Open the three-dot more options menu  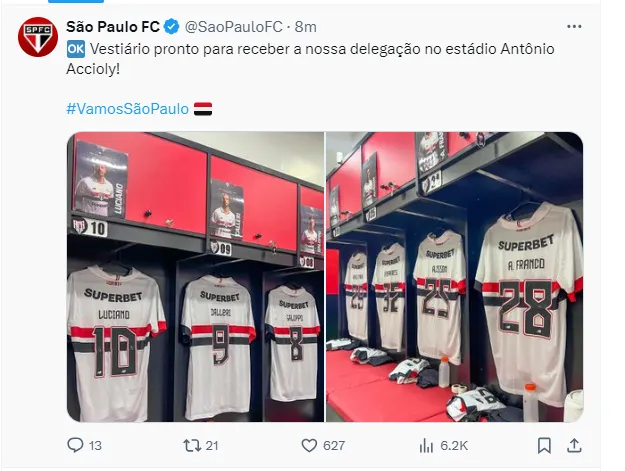coord(574,26)
